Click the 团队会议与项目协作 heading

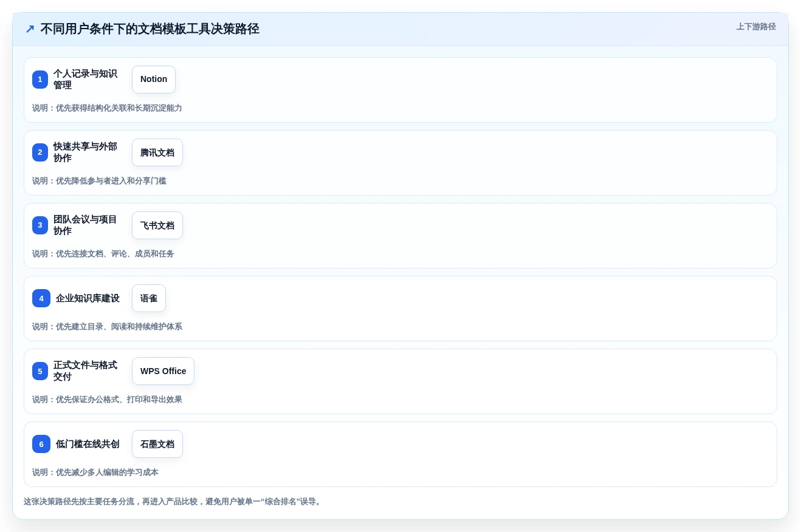point(85,225)
